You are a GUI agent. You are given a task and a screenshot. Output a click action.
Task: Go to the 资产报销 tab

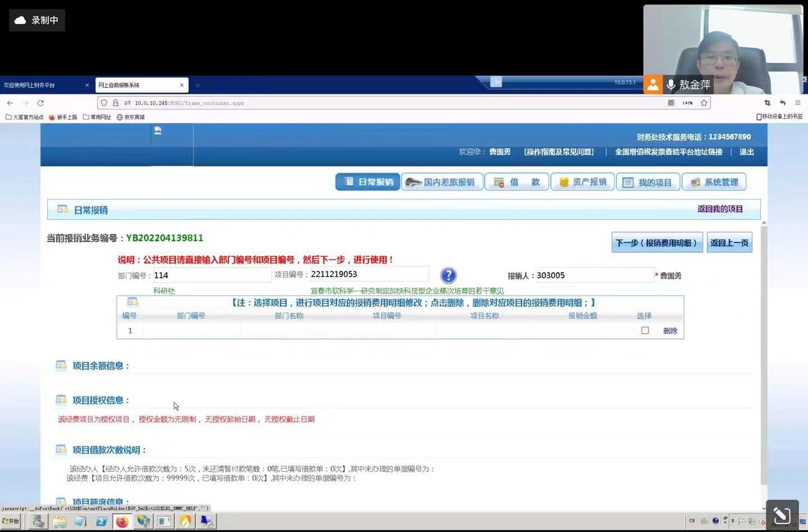coord(583,182)
